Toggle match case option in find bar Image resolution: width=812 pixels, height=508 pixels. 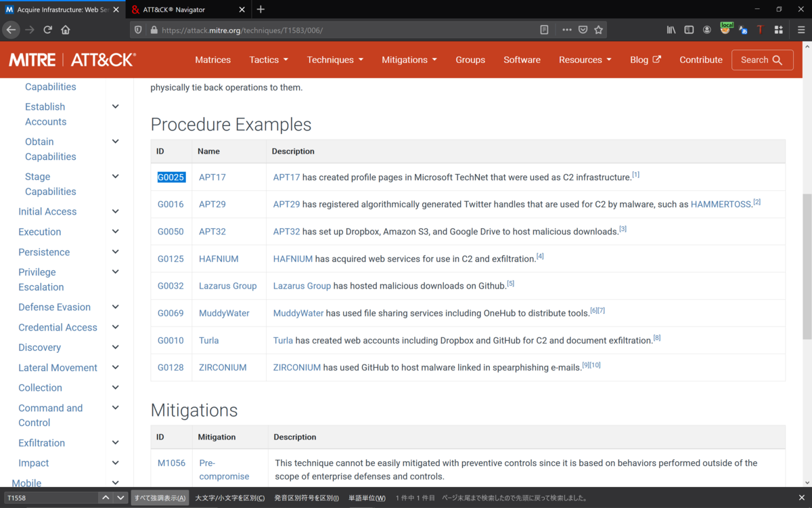[230, 498]
